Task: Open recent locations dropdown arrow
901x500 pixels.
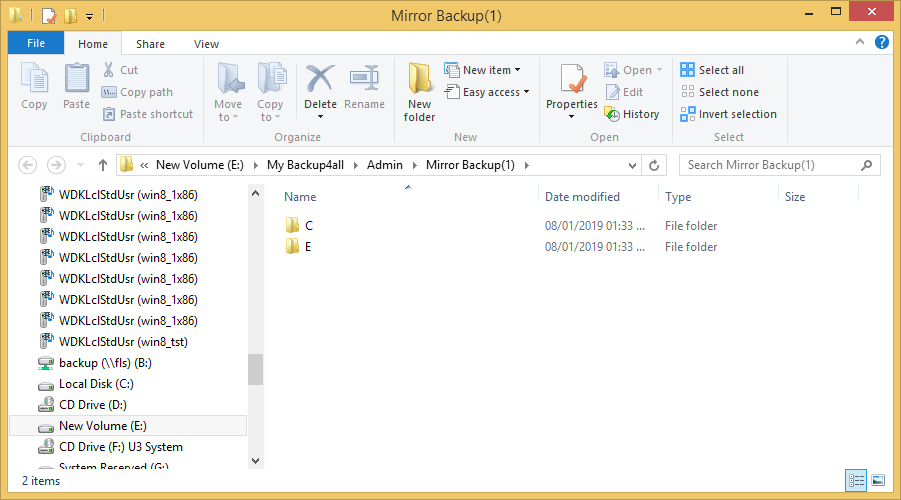Action: (80, 165)
